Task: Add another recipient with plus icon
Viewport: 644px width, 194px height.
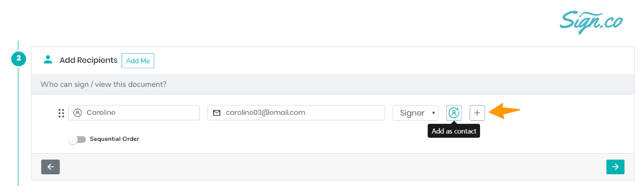Action: coord(477,113)
